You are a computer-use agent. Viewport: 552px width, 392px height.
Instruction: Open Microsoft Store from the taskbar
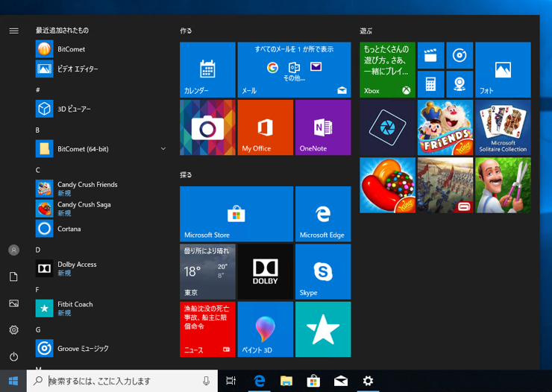coord(313,381)
